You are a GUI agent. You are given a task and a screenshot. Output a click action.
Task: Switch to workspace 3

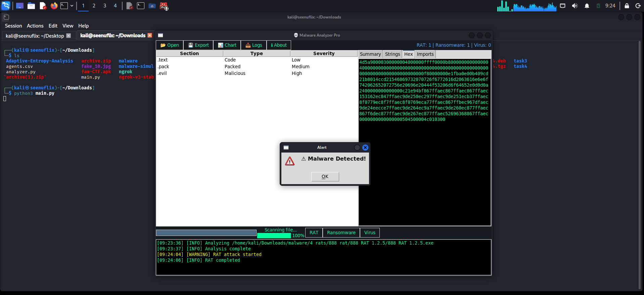pos(105,6)
